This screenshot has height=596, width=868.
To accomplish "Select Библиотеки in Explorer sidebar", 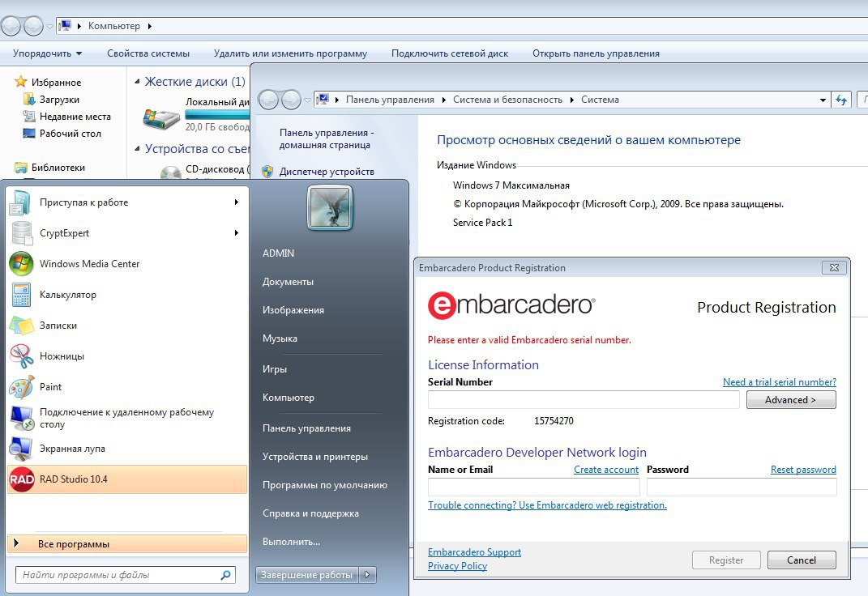I will [49, 168].
